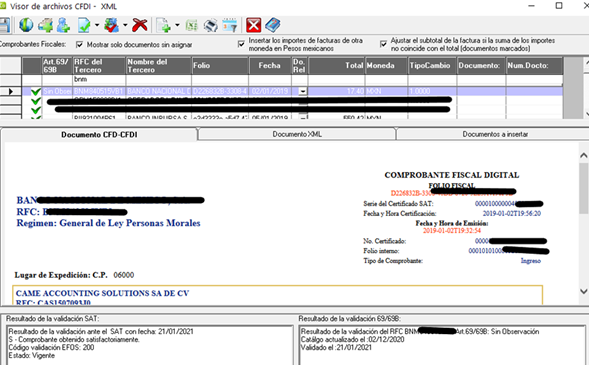Image resolution: width=589 pixels, height=365 pixels.
Task: Click RFC del Tercero filter field containing bnm
Action: coord(99,79)
